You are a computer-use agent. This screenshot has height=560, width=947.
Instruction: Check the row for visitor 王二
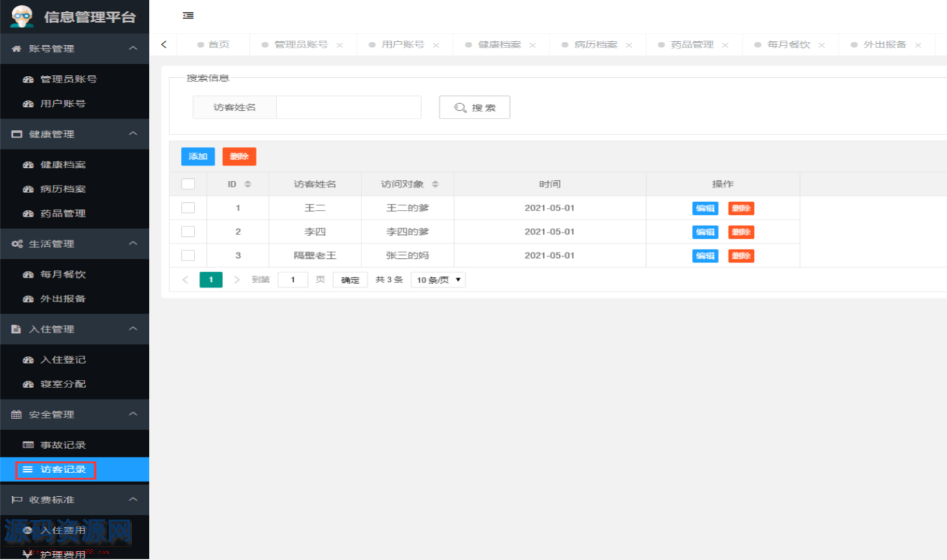[188, 208]
